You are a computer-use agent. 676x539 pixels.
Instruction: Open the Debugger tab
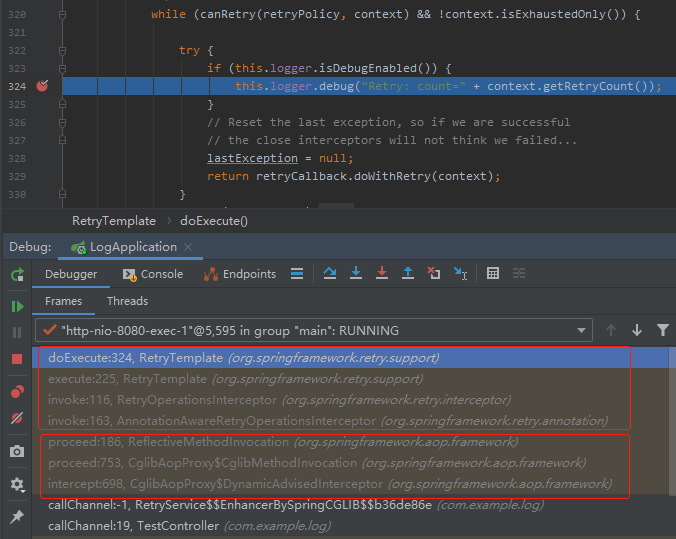point(71,274)
